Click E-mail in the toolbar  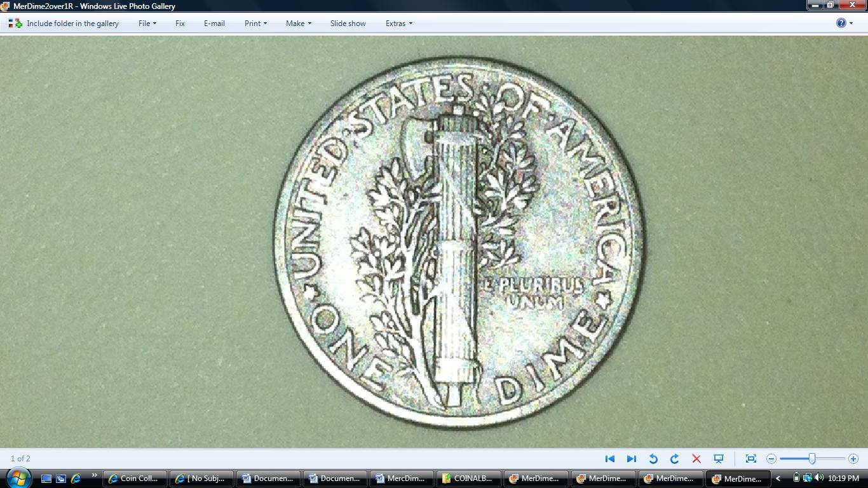coord(214,24)
